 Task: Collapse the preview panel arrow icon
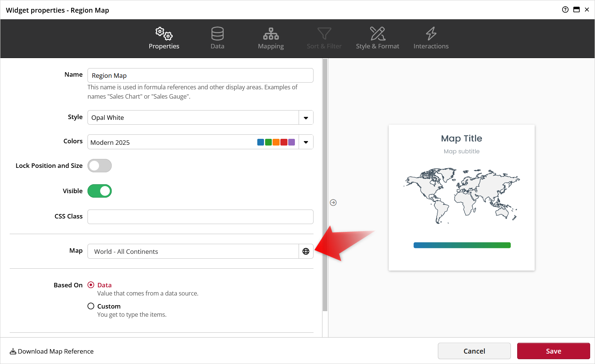click(x=333, y=202)
